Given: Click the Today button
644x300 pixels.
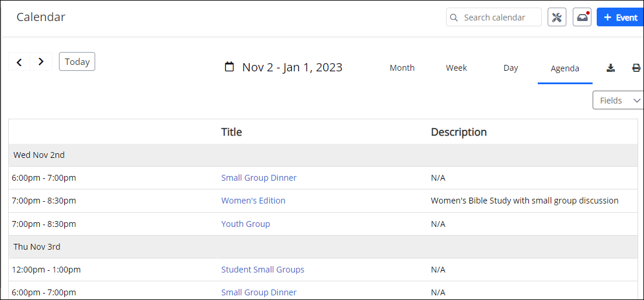Looking at the screenshot, I should 77,62.
